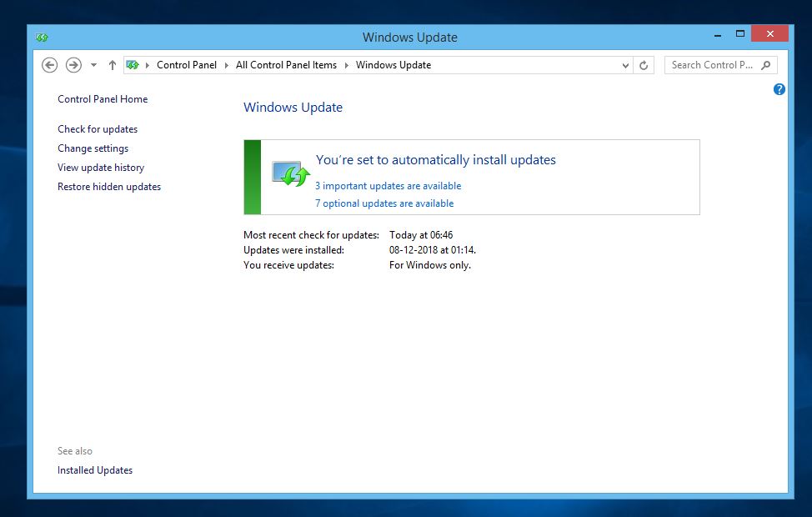Click the 'You receive updates:' label

click(x=288, y=264)
